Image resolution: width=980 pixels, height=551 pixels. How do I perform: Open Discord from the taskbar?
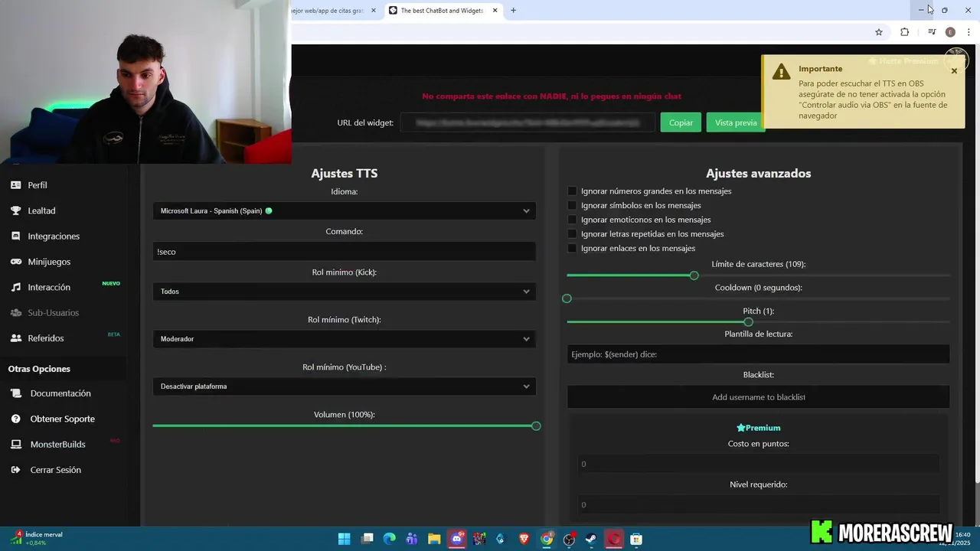(457, 539)
